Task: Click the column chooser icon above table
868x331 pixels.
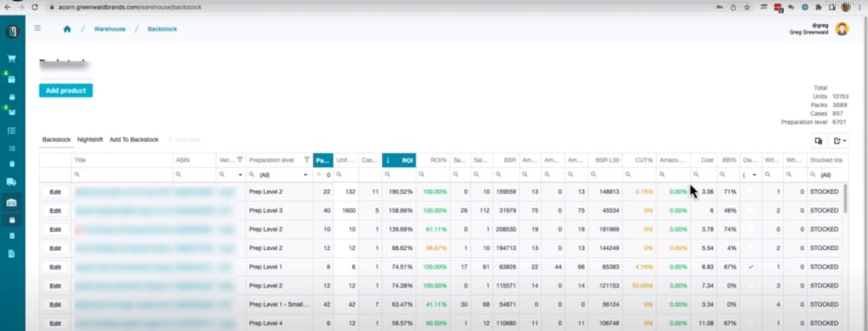Action: [x=818, y=142]
